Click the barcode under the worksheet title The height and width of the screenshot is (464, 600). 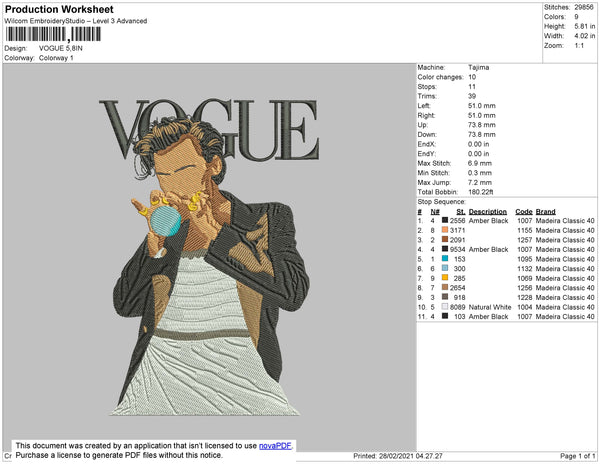[53, 34]
